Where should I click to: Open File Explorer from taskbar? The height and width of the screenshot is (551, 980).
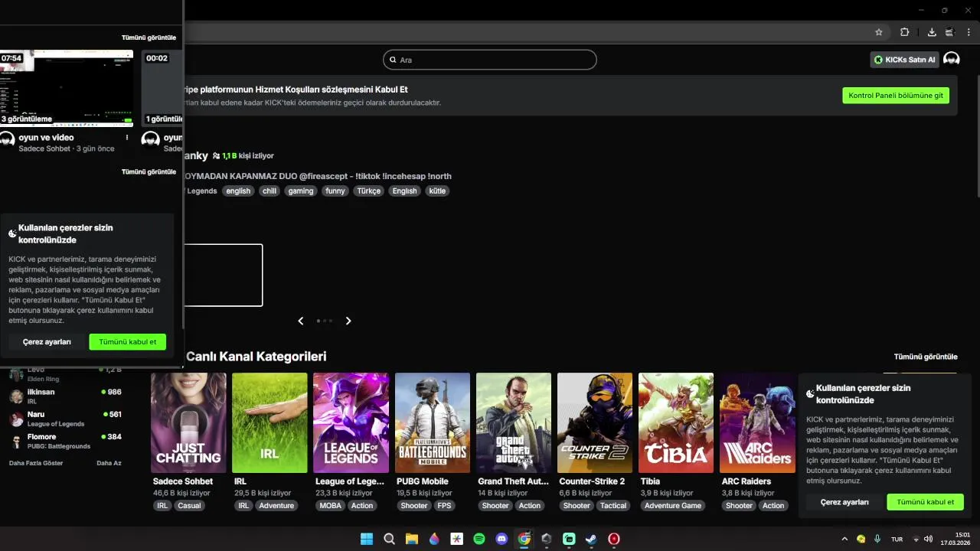(x=411, y=539)
